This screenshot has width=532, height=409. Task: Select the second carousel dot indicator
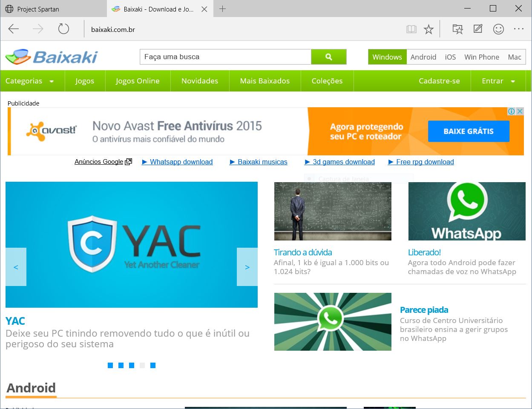point(121,365)
